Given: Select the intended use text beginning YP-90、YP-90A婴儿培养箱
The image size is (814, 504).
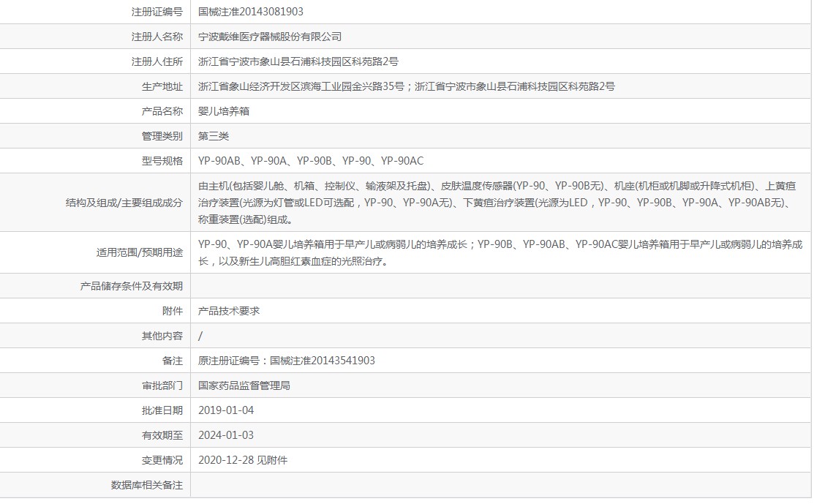Looking at the screenshot, I should (x=500, y=252).
